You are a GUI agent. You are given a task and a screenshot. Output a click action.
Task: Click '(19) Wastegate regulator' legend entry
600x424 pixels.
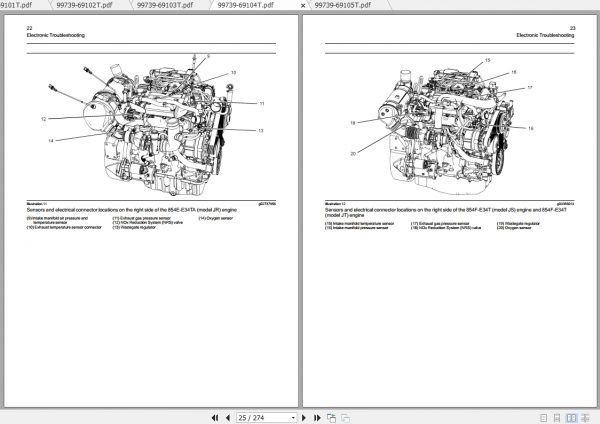tap(518, 223)
